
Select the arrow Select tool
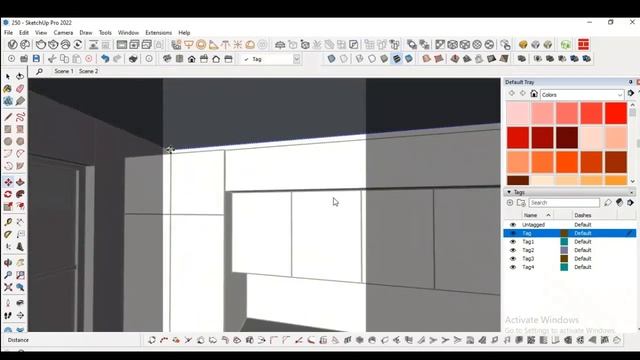(8, 76)
